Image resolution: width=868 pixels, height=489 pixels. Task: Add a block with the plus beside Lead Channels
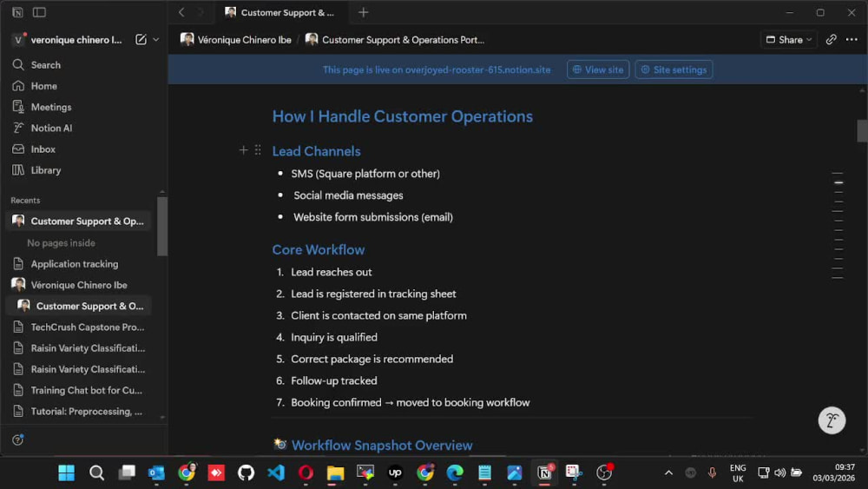point(244,150)
